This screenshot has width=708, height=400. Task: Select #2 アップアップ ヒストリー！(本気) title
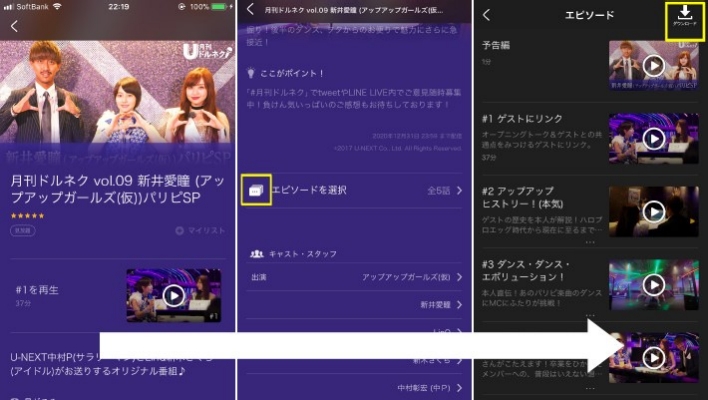522,197
